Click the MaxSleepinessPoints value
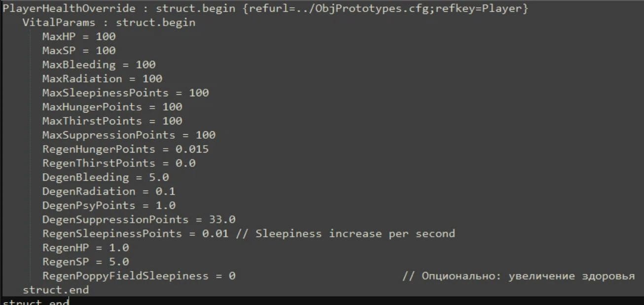This screenshot has height=305, width=644. (199, 93)
